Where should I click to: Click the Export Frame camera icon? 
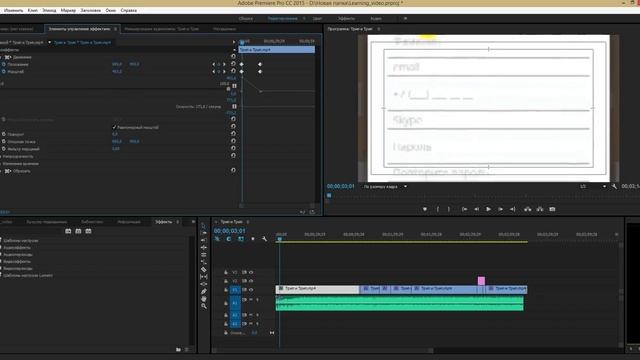(552, 209)
